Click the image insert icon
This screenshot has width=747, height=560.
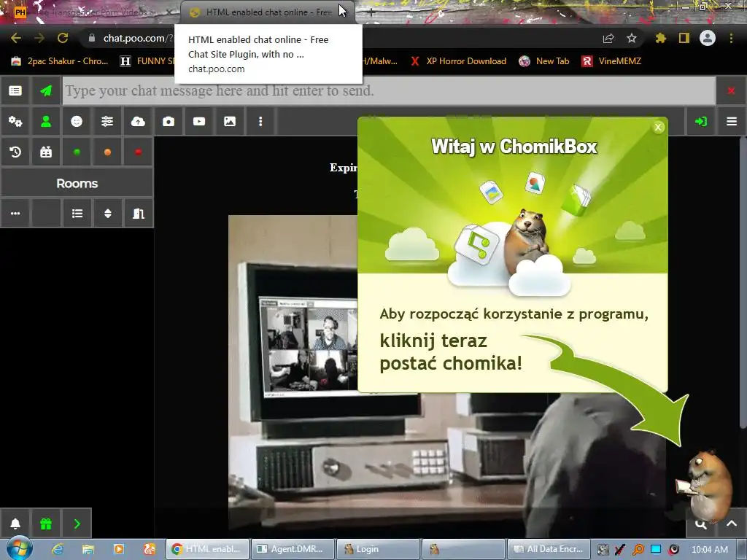pyautogui.click(x=230, y=122)
